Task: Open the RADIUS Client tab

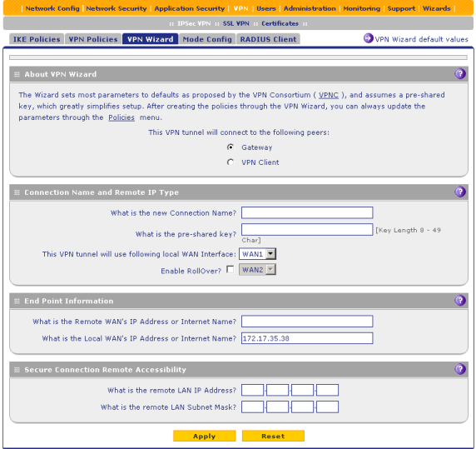Action: click(268, 39)
